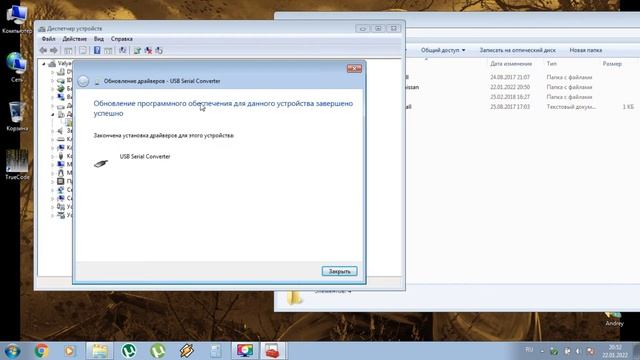640x360 pixels.
Task: Click network status tray icon
Action: click(x=591, y=351)
